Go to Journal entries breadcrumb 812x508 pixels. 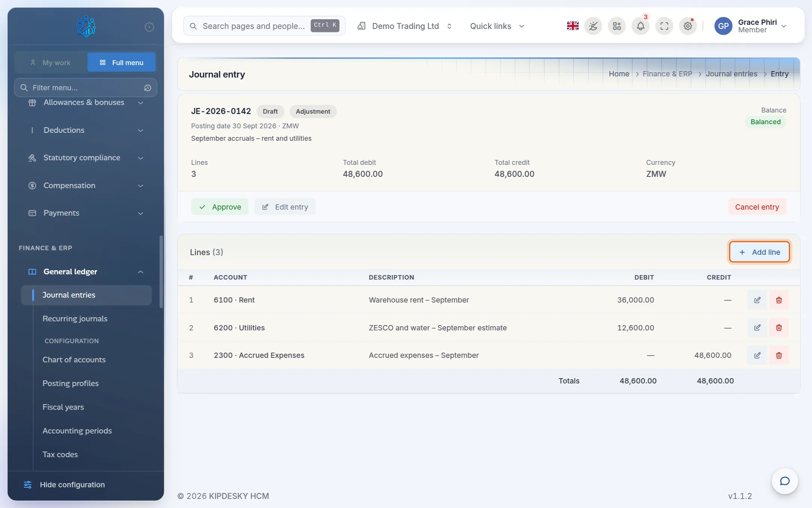point(732,74)
